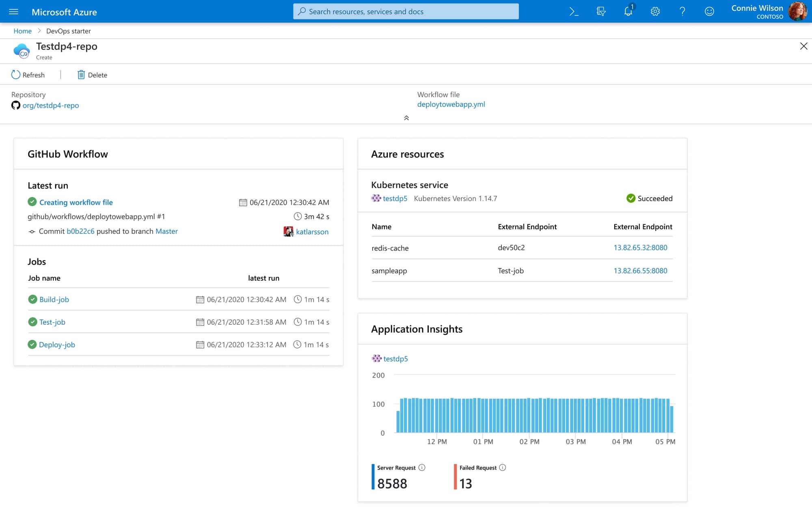Image resolution: width=812 pixels, height=508 pixels.
Task: Click the Refresh icon on the toolbar
Action: click(x=15, y=74)
